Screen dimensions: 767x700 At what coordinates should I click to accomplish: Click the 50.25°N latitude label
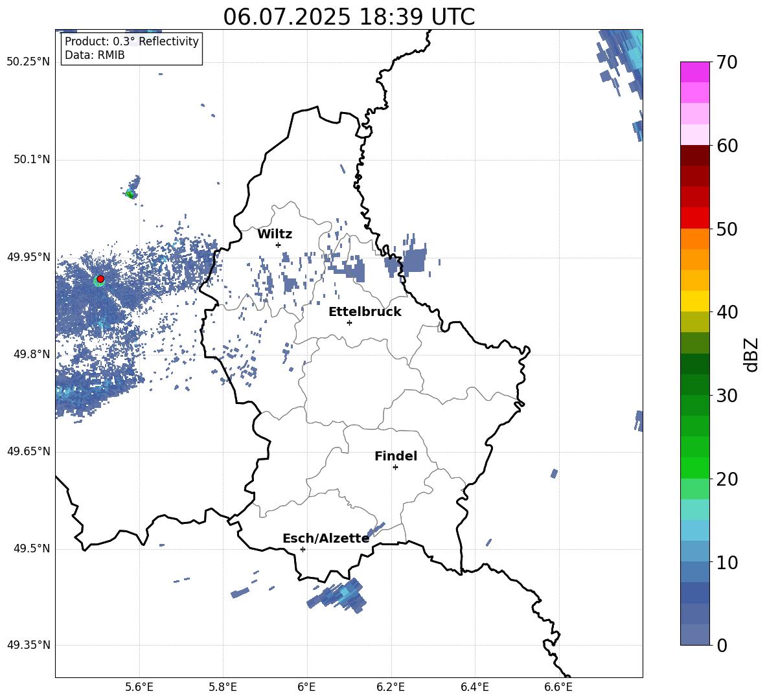point(29,62)
